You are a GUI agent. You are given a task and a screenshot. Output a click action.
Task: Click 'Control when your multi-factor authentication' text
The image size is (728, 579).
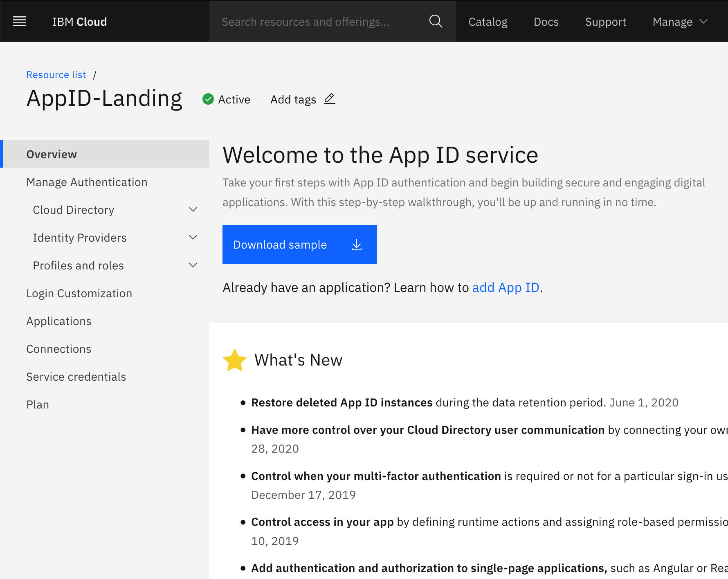pyautogui.click(x=376, y=476)
